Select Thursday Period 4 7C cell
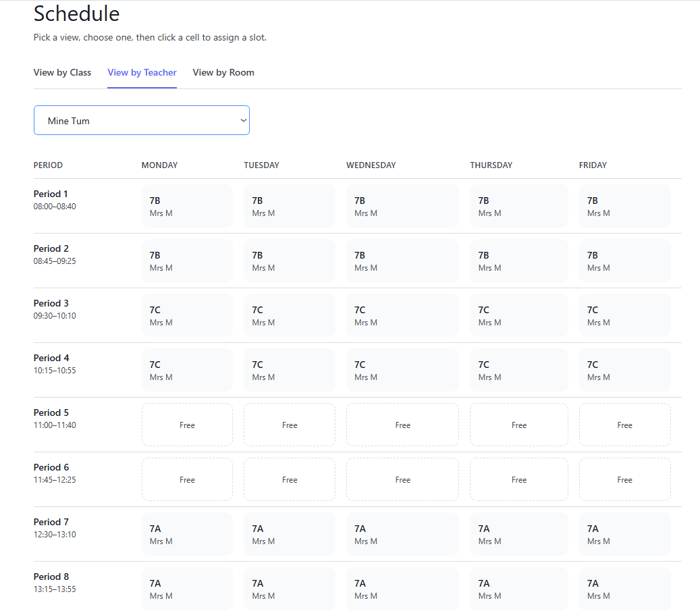 (x=518, y=370)
